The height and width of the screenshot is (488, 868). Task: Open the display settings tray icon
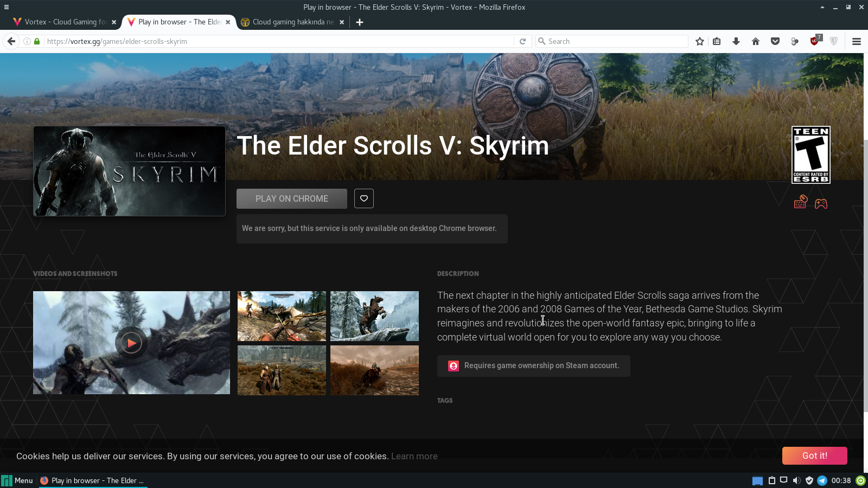[784, 480]
